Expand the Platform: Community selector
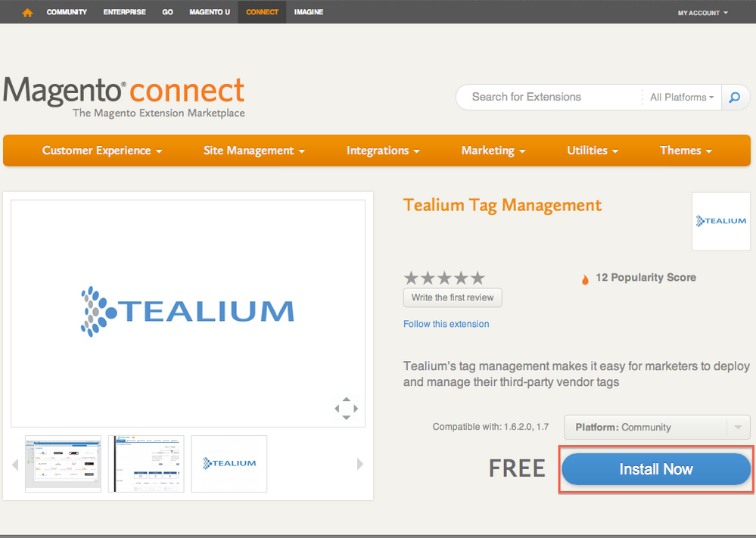Image resolution: width=756 pixels, height=538 pixels. tap(657, 428)
